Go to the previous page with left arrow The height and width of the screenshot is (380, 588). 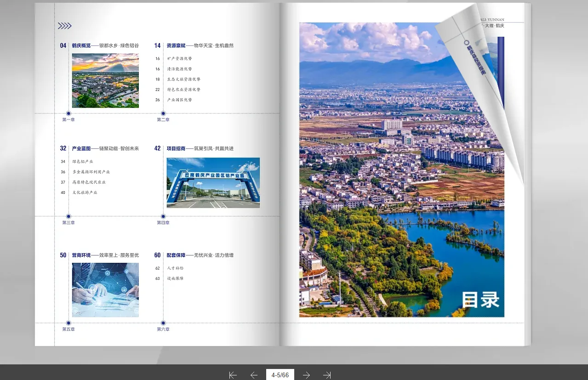[254, 375]
